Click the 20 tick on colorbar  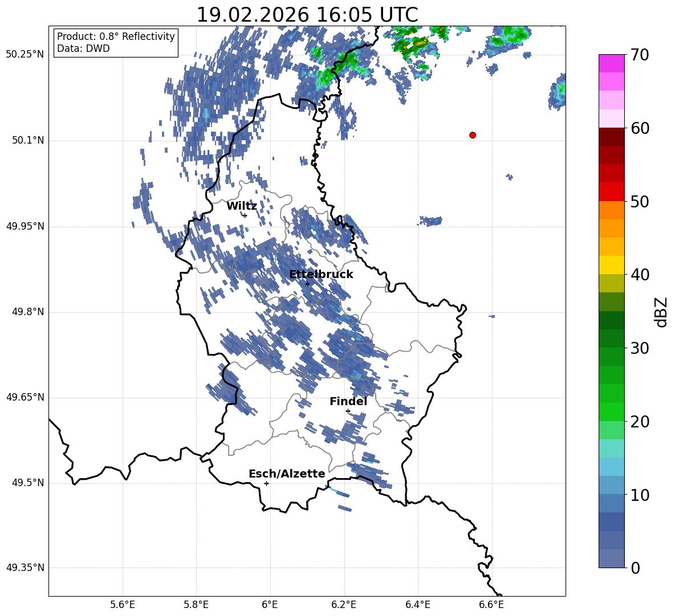pyautogui.click(x=640, y=422)
